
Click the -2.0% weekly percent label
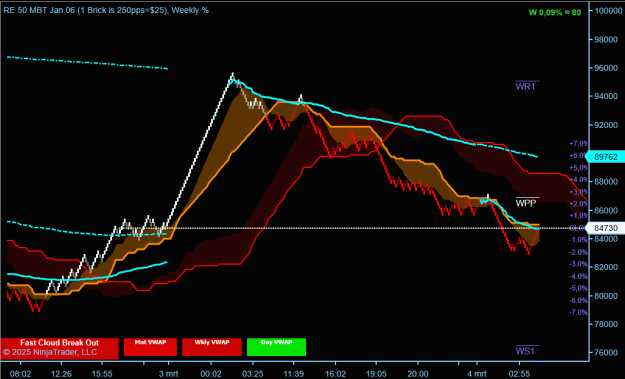click(578, 252)
